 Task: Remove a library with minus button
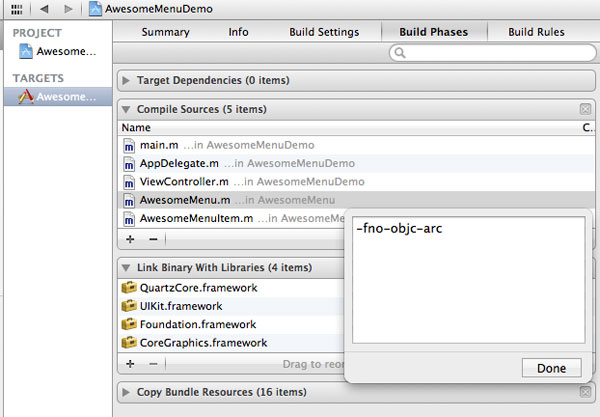[x=153, y=363]
